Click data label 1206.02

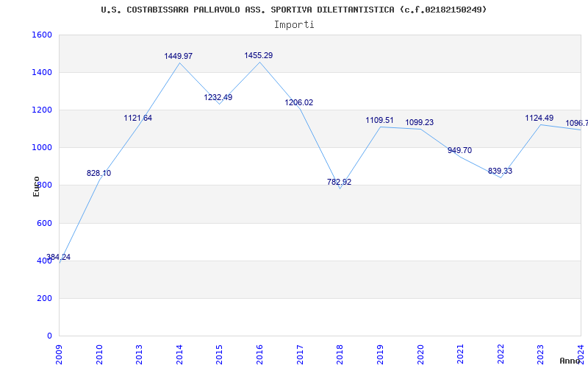coord(299,102)
